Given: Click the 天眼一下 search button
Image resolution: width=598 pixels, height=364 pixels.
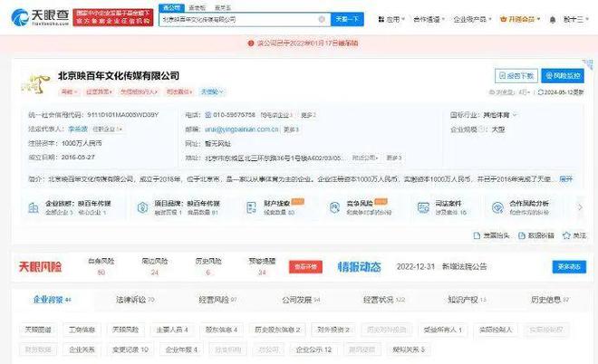Looking at the screenshot, I should pos(347,19).
